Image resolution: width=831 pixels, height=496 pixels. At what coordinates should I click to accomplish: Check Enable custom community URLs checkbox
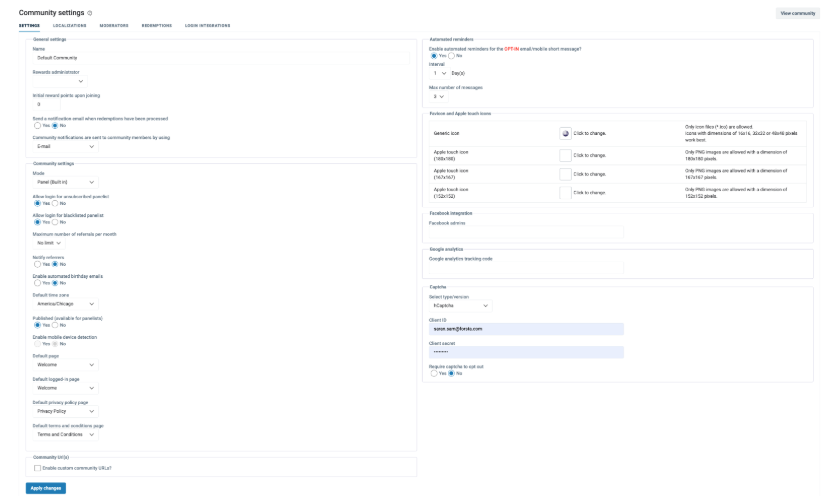37,468
